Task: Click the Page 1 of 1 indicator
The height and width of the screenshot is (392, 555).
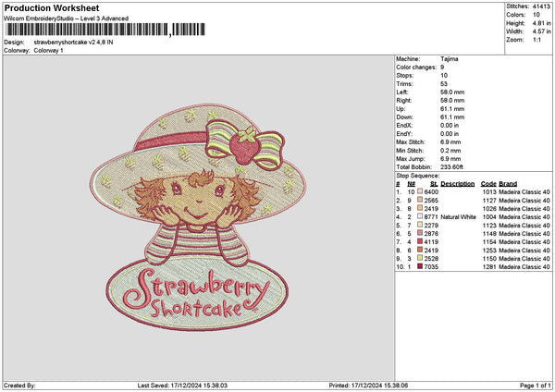Action: click(x=536, y=386)
